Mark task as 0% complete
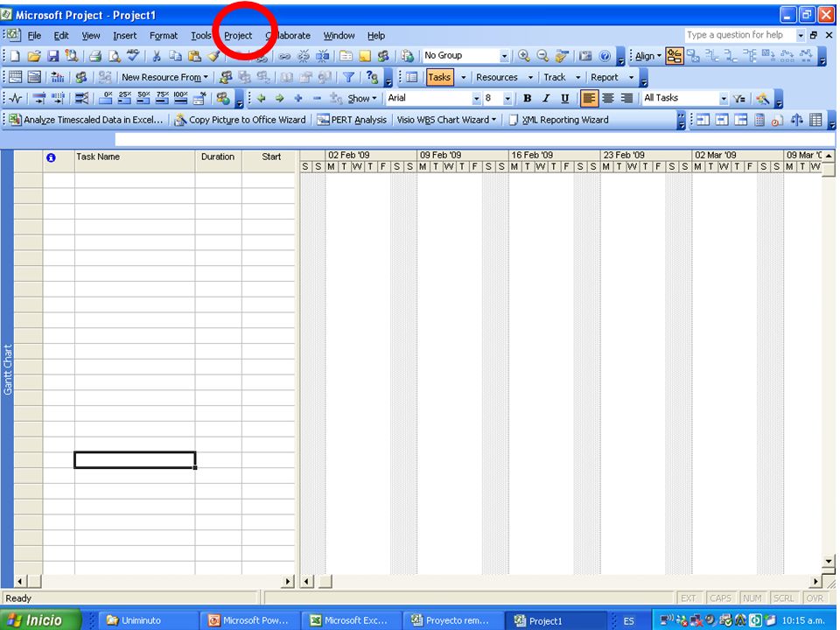 107,98
